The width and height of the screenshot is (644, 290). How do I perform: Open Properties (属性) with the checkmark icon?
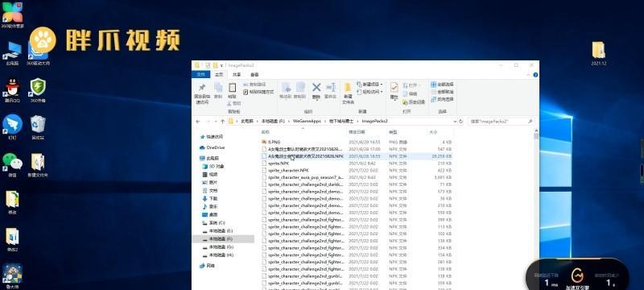point(394,91)
